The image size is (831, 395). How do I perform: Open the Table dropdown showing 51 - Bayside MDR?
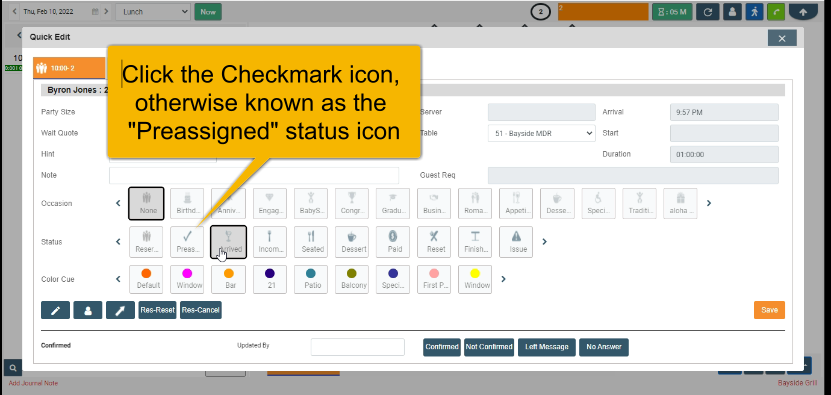[x=542, y=134]
